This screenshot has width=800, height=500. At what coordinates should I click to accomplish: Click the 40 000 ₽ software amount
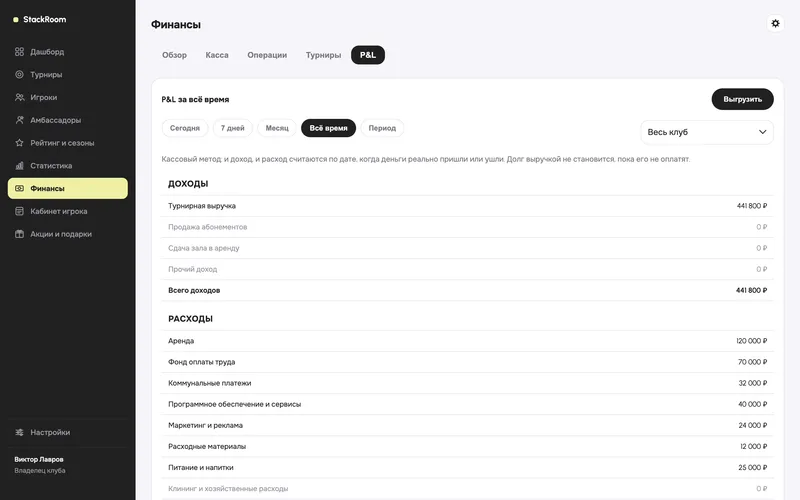point(753,404)
